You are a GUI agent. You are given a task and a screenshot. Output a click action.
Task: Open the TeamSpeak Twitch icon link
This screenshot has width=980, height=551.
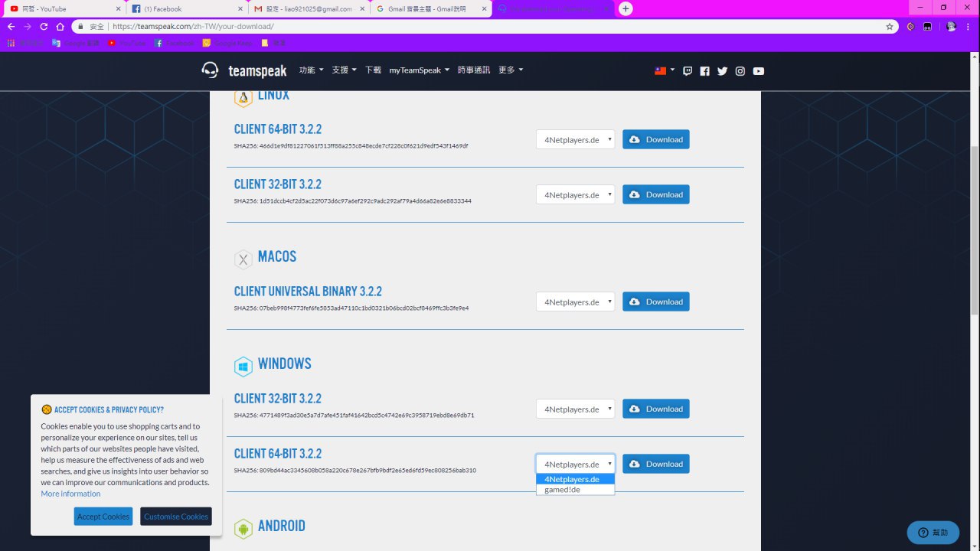coord(688,71)
